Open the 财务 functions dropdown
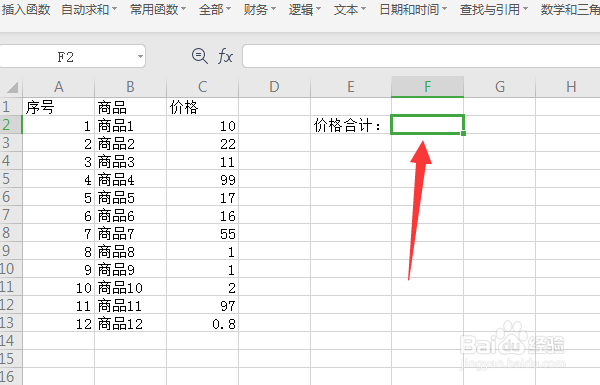Screen dimensions: 600x385 (x=259, y=9)
